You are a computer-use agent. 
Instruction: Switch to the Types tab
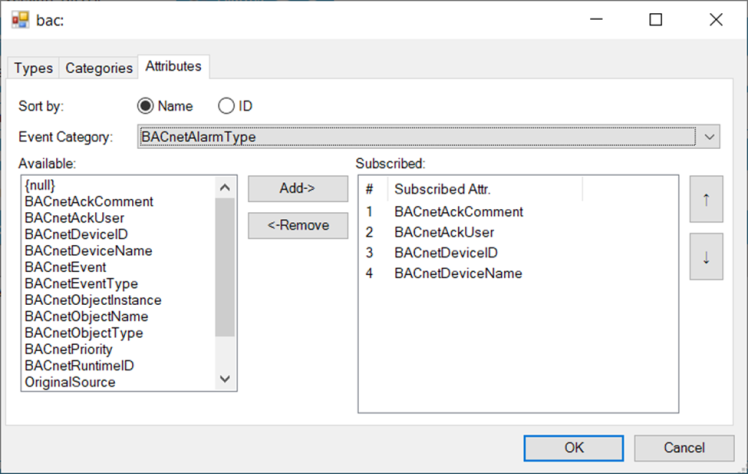pyautogui.click(x=33, y=68)
